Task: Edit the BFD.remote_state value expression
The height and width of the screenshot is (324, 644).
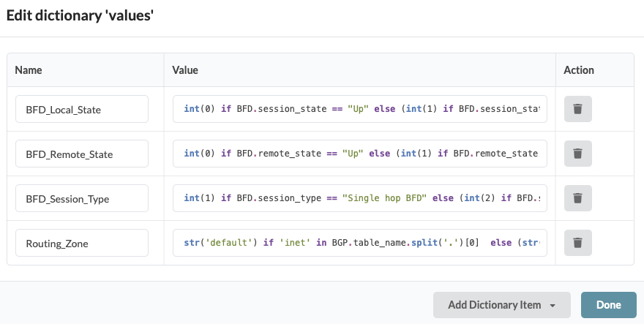Action: 360,154
